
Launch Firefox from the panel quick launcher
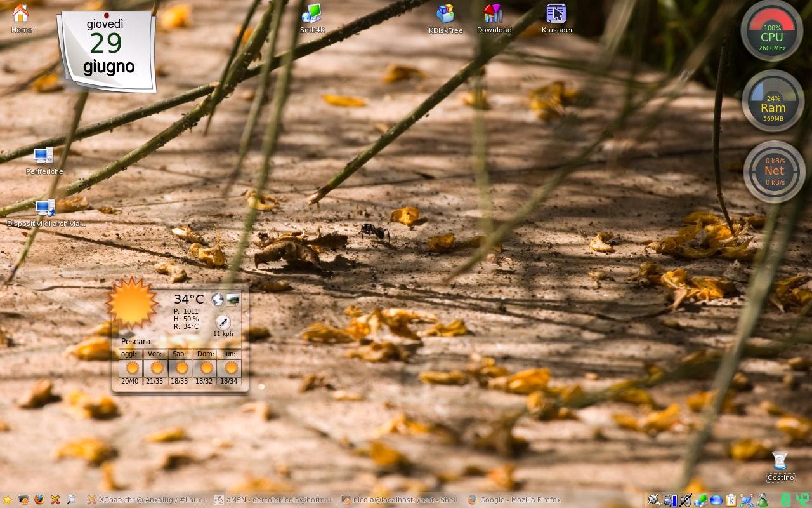39,500
